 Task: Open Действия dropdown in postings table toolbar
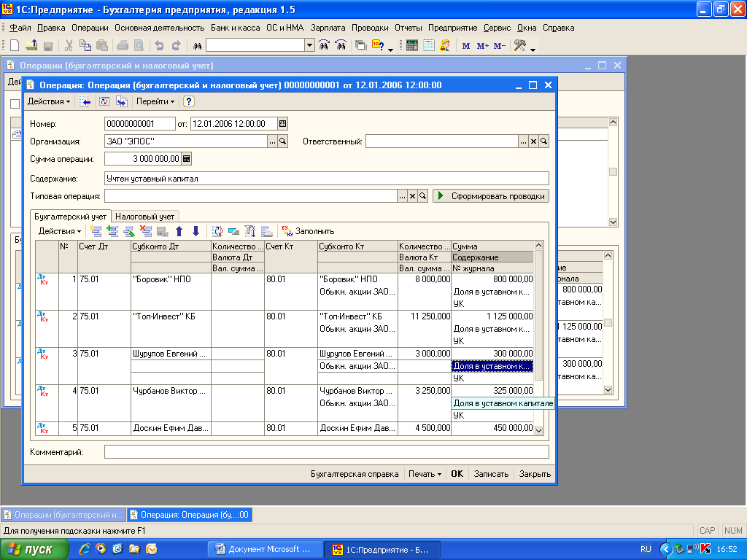click(60, 231)
